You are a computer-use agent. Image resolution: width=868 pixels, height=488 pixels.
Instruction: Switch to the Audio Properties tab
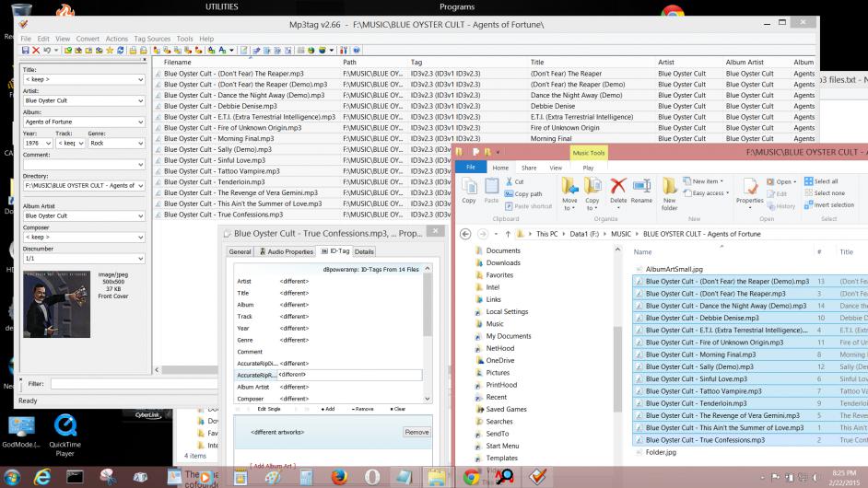click(x=287, y=251)
